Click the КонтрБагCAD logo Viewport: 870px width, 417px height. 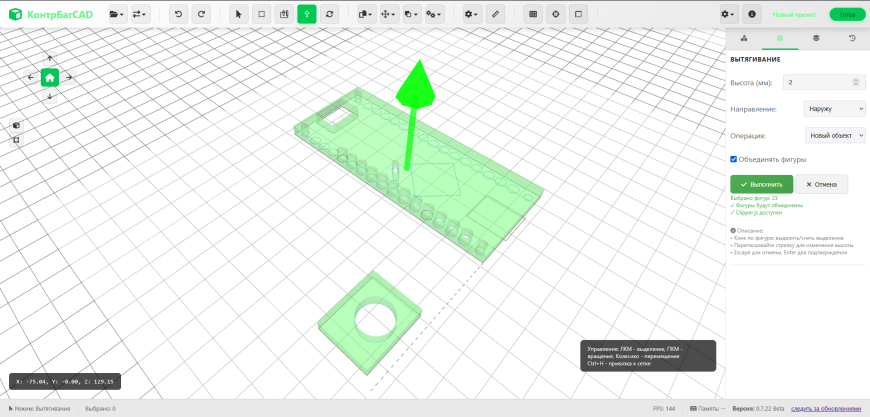50,14
